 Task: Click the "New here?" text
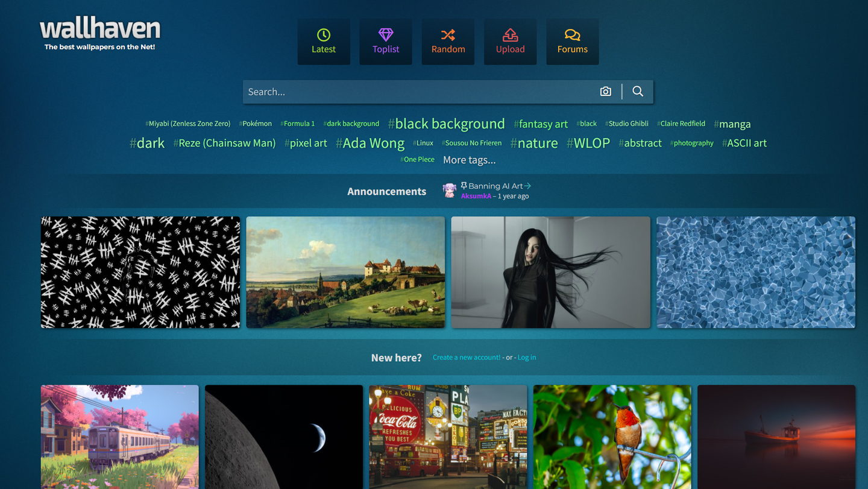coord(397,358)
